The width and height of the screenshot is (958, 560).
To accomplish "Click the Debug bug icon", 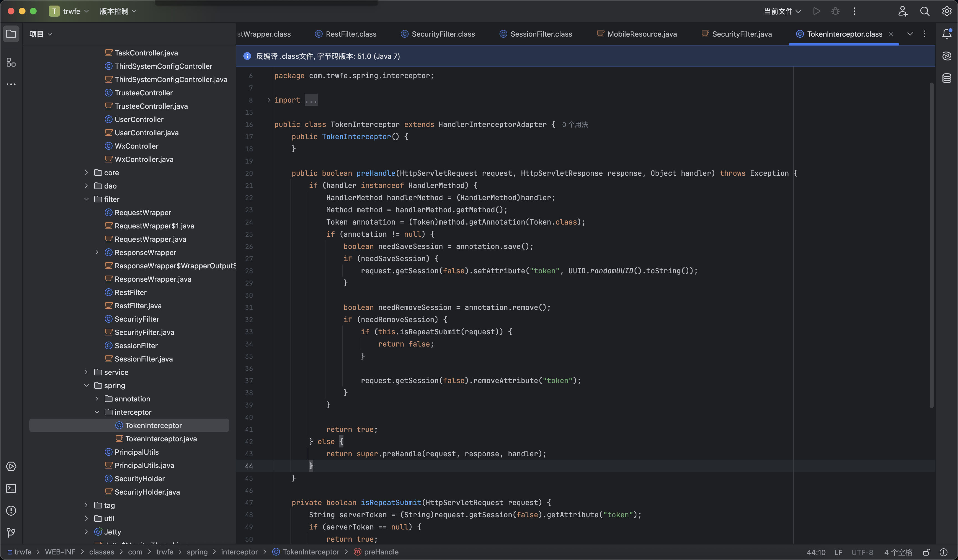I will point(835,11).
